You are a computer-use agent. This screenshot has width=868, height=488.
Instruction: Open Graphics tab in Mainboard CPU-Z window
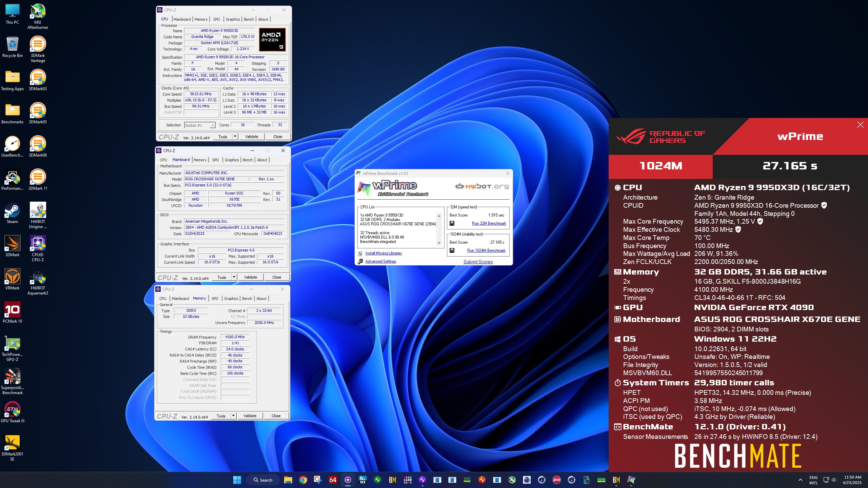pyautogui.click(x=232, y=160)
